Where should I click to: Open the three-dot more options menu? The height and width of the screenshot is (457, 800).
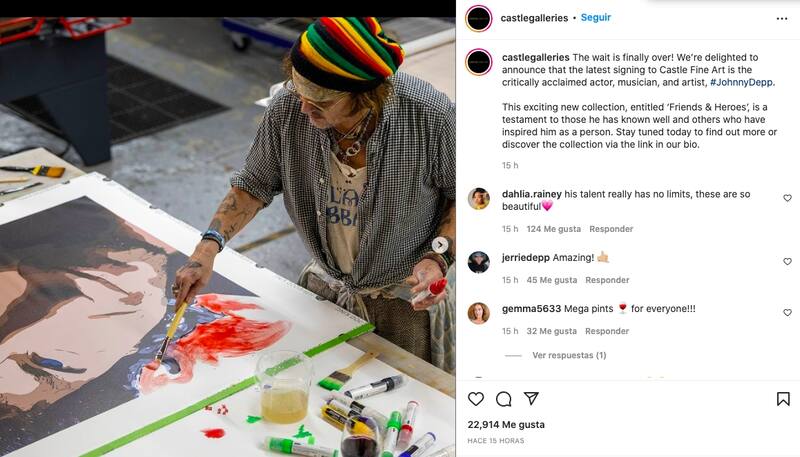point(782,18)
